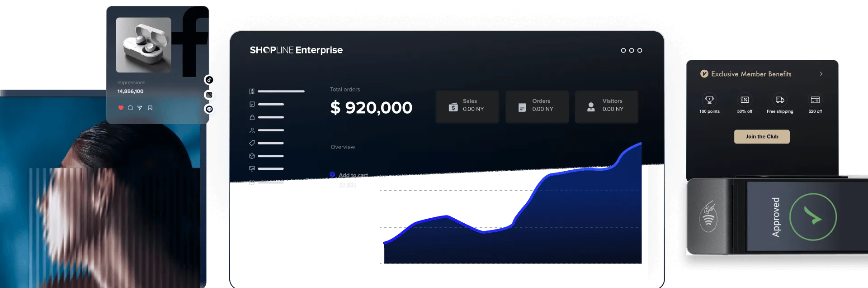Open the dashboard layout icon in sidebar
Viewport: 868px width, 288px height.
[x=252, y=91]
